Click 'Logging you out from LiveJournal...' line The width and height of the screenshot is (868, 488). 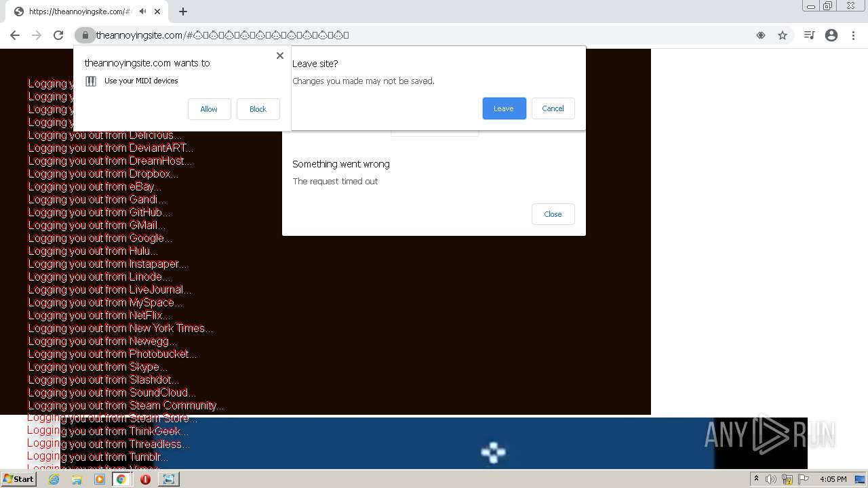point(110,289)
